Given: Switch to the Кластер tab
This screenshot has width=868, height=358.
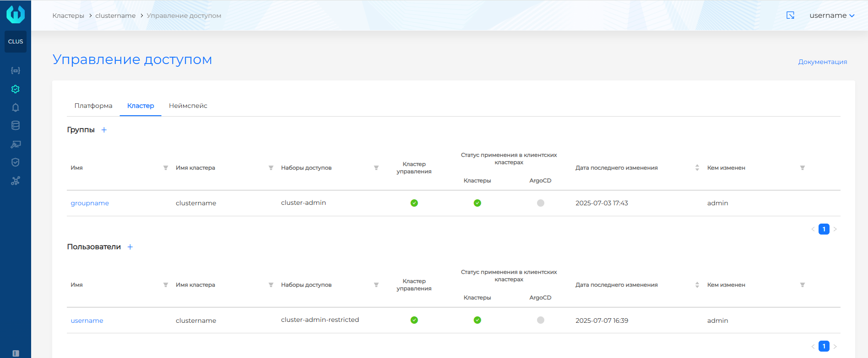Looking at the screenshot, I should 141,106.
